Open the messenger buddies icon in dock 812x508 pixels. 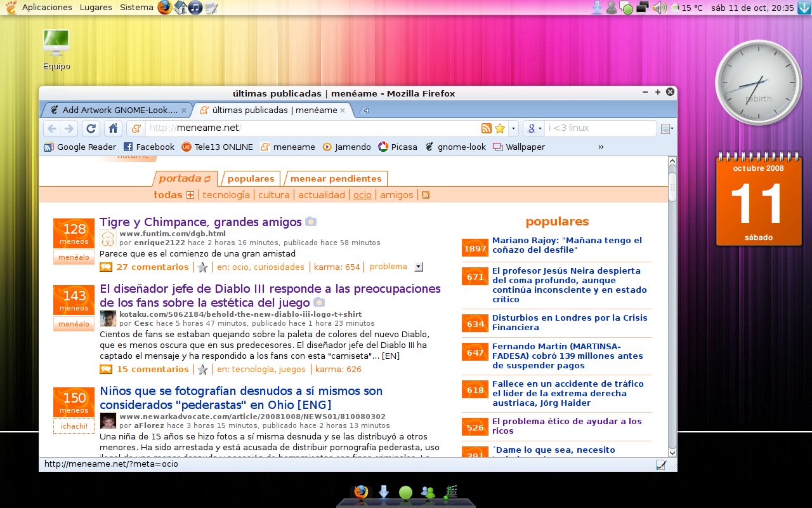(428, 492)
